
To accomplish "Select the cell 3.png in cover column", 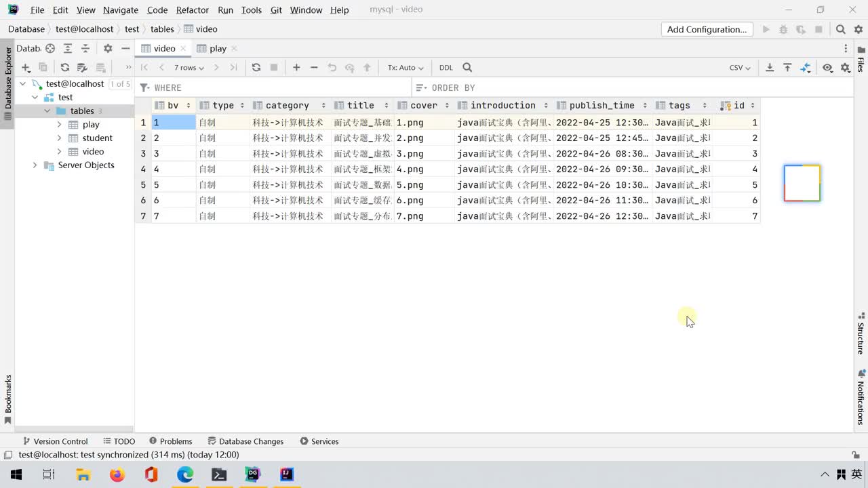I will [x=425, y=154].
